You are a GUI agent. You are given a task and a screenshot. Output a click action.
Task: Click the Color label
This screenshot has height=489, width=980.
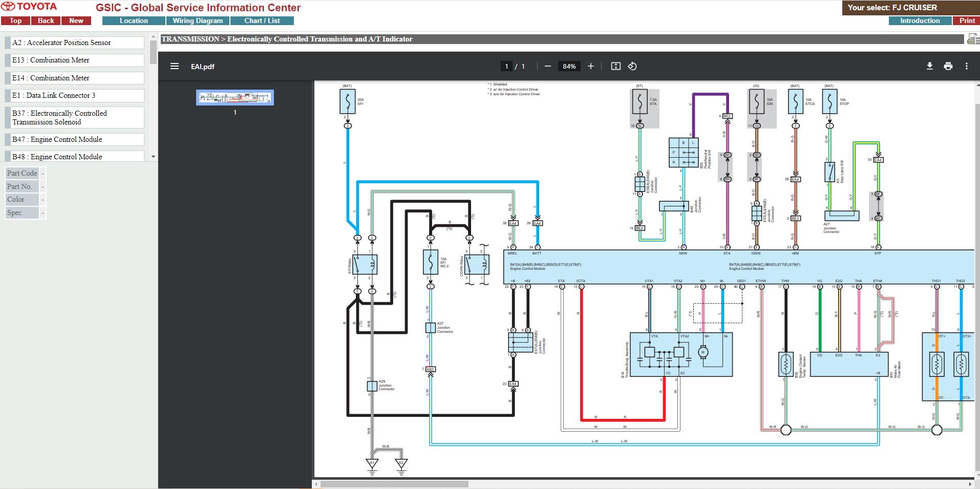pyautogui.click(x=22, y=200)
